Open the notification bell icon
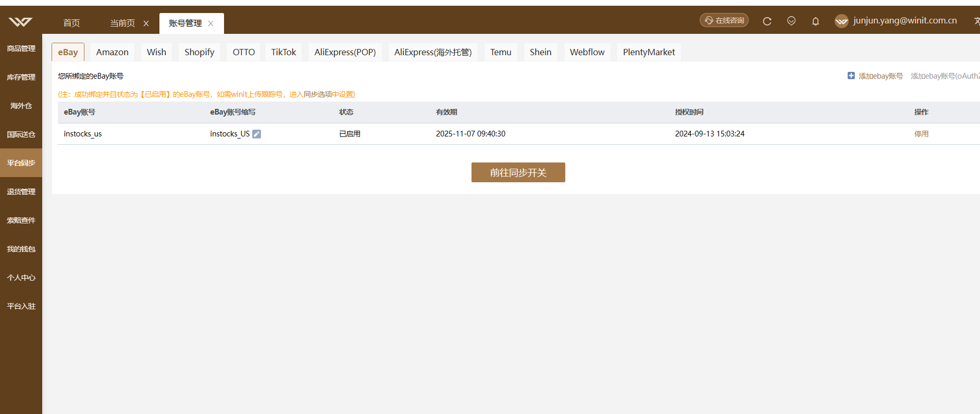 [x=815, y=21]
